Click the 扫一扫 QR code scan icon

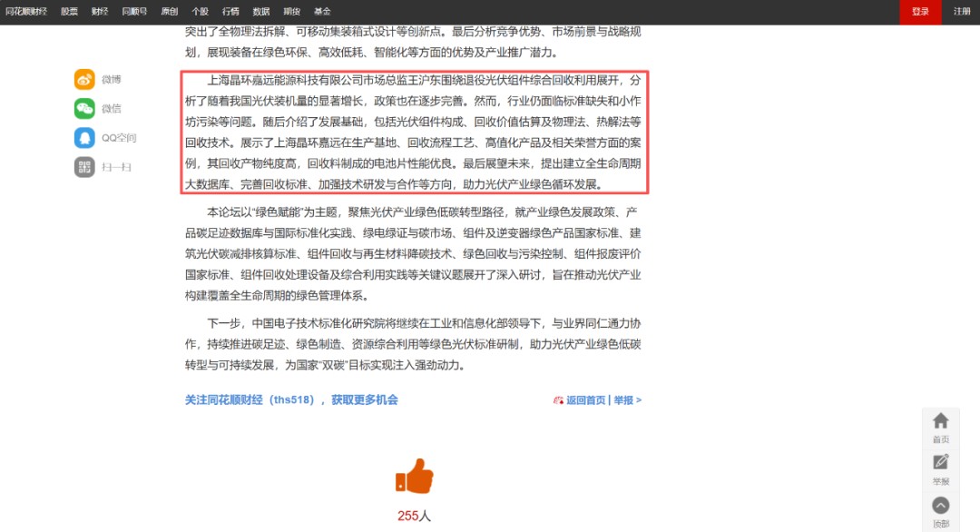(x=83, y=167)
